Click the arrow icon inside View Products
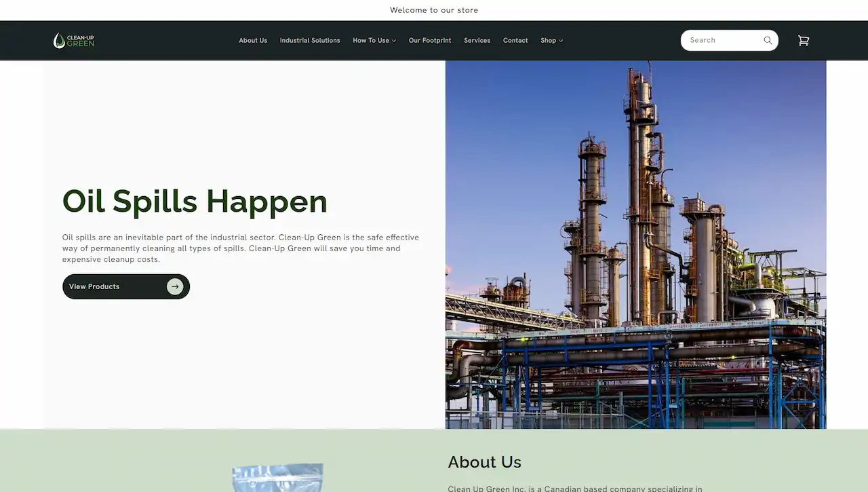This screenshot has height=492, width=868. [x=175, y=286]
